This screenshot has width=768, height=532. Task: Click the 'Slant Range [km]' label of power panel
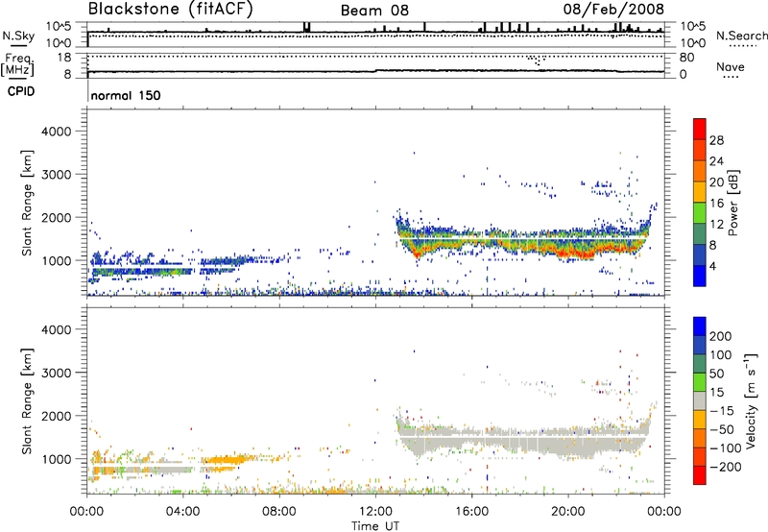(x=27, y=203)
